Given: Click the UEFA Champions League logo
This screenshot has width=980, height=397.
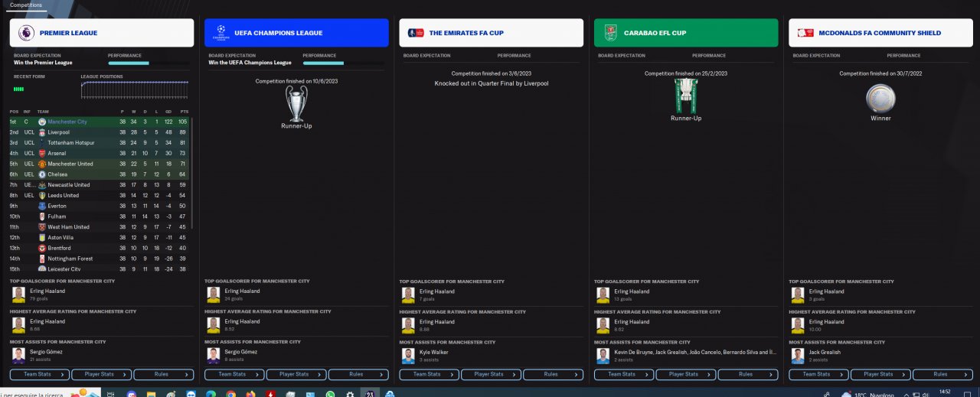Looking at the screenshot, I should [x=220, y=33].
